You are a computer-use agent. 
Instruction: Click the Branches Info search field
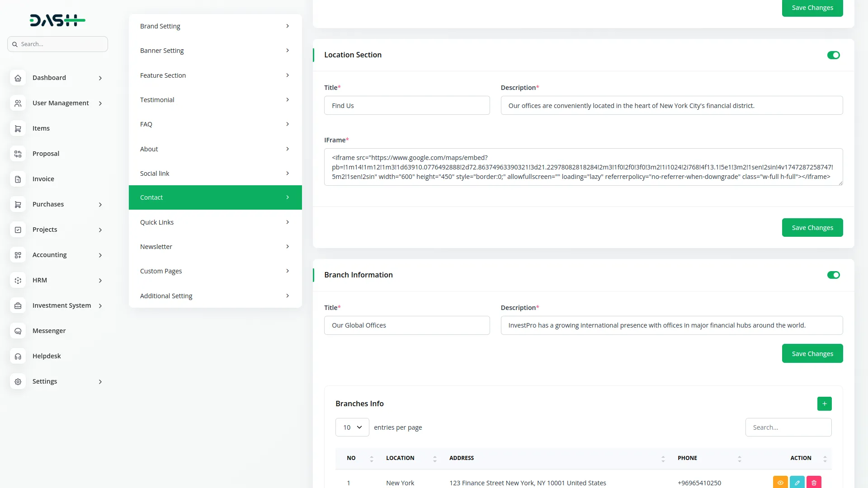788,427
